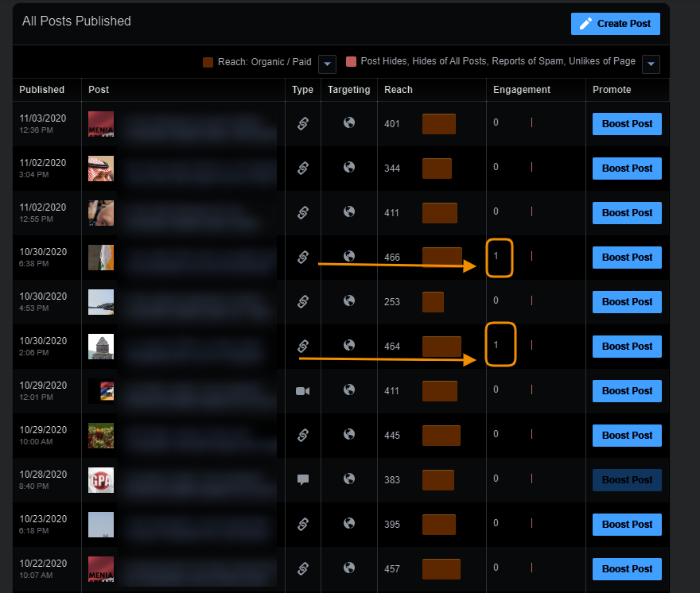Click the Reach column header
700x593 pixels.
[x=399, y=90]
